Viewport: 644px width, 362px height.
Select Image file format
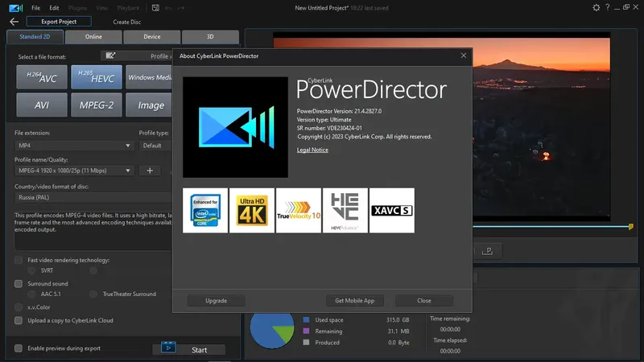[149, 105]
